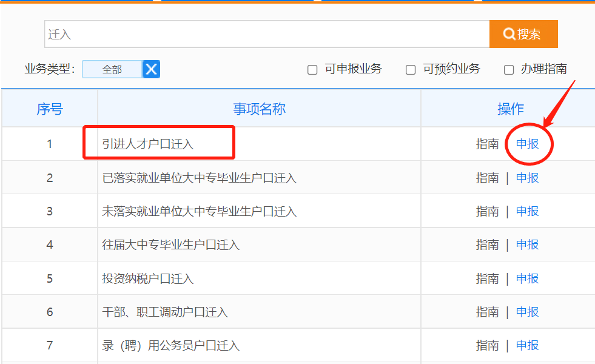Select the 引进人才户口迁入 item name
Screen dimensions: 595x364
click(x=148, y=144)
